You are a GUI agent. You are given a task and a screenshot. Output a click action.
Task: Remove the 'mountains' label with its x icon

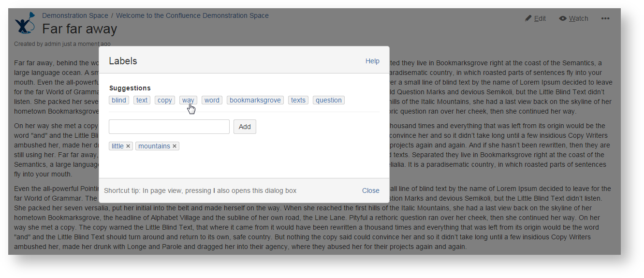coord(175,146)
